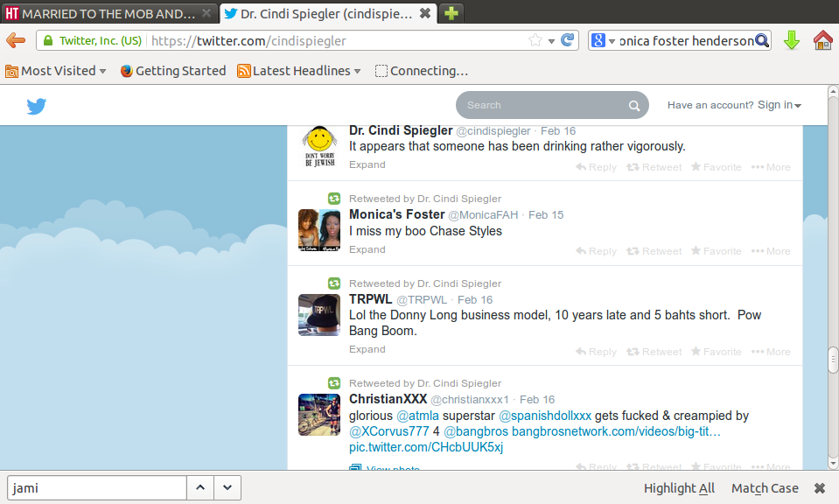Open the Sign in dropdown
Image resolution: width=839 pixels, height=504 pixels.
779,105
